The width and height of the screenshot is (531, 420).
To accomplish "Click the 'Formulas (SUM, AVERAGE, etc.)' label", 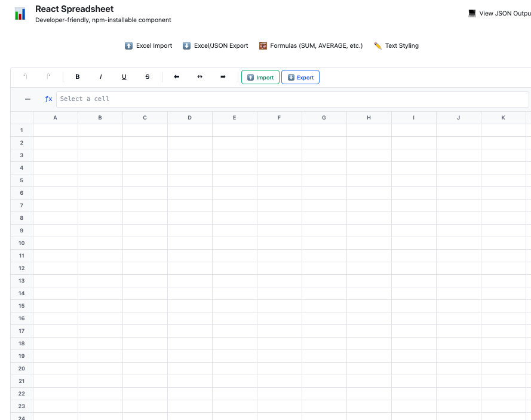I will pos(317,46).
